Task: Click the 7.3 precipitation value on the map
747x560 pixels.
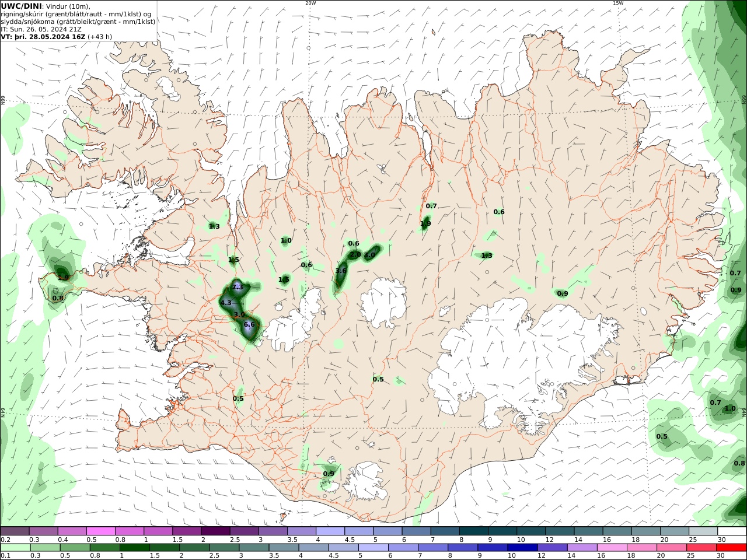Action: (x=238, y=287)
